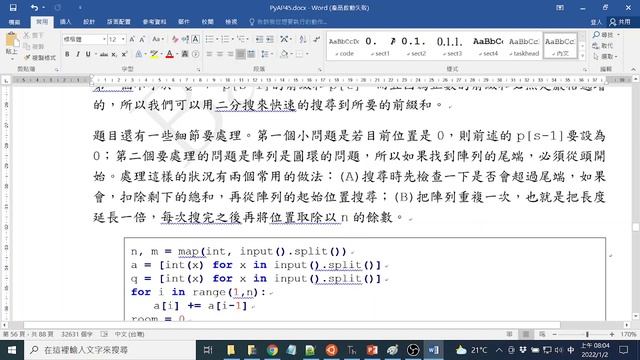Decrease font size with the shrink font icon

[x=142, y=40]
